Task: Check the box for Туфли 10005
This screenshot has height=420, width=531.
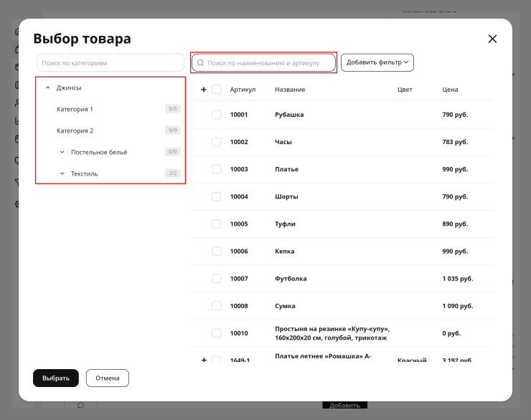Action: [x=217, y=224]
